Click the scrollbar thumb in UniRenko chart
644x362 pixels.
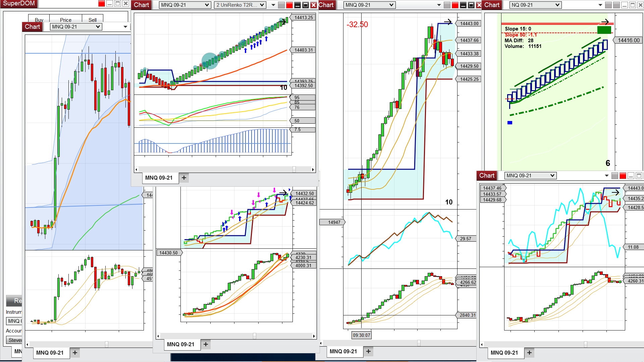coord(294,170)
